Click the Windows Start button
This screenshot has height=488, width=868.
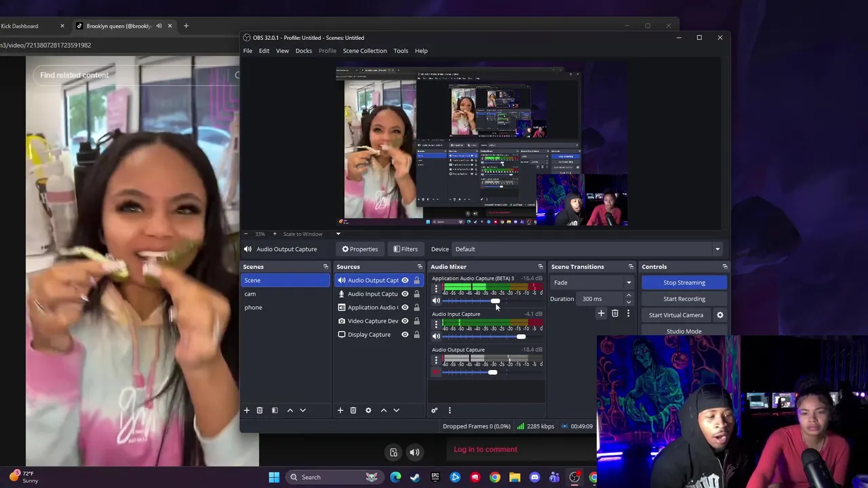coord(274,477)
